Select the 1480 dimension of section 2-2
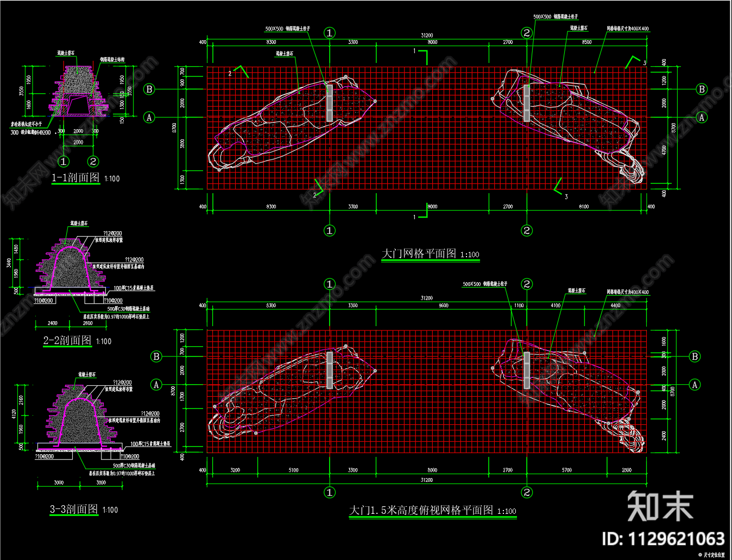 (16, 249)
